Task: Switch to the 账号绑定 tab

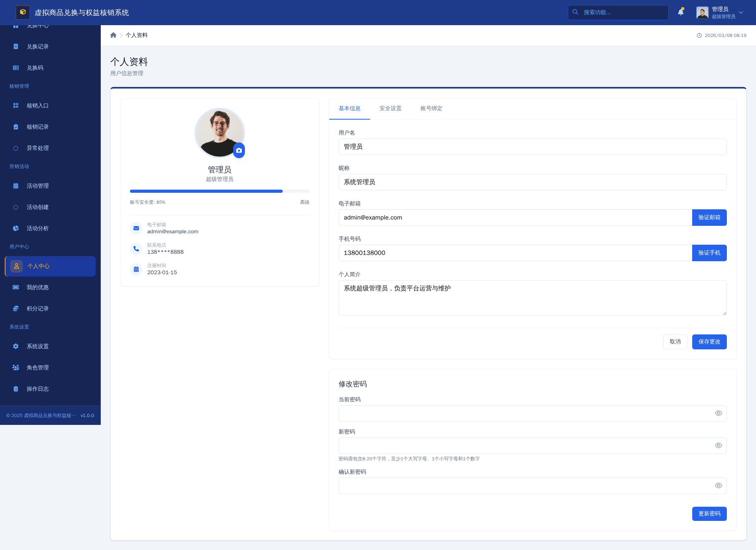Action: 431,109
